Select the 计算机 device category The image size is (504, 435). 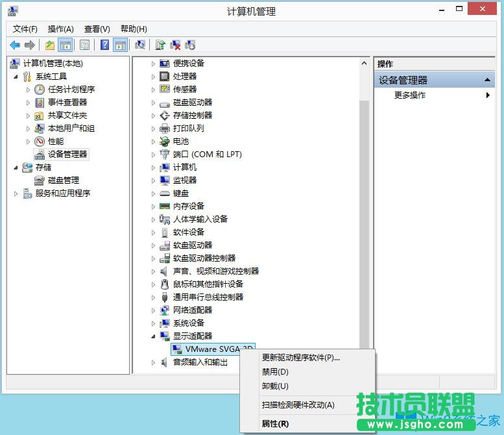point(184,168)
